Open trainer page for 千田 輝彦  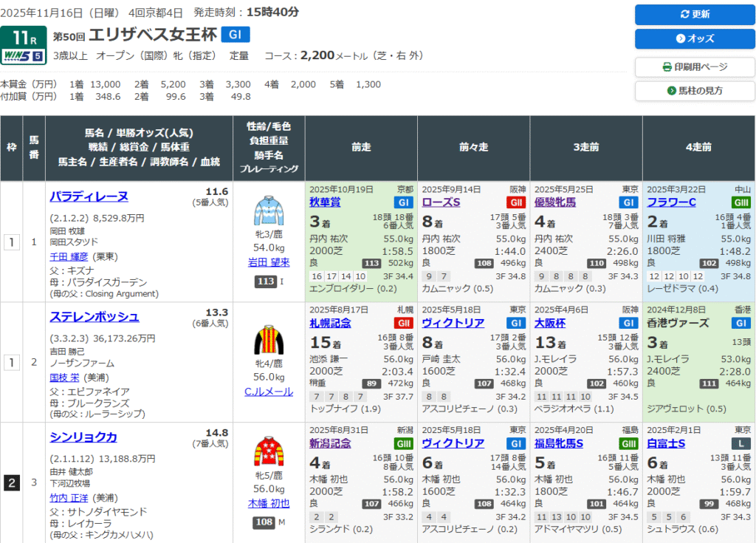pos(70,257)
